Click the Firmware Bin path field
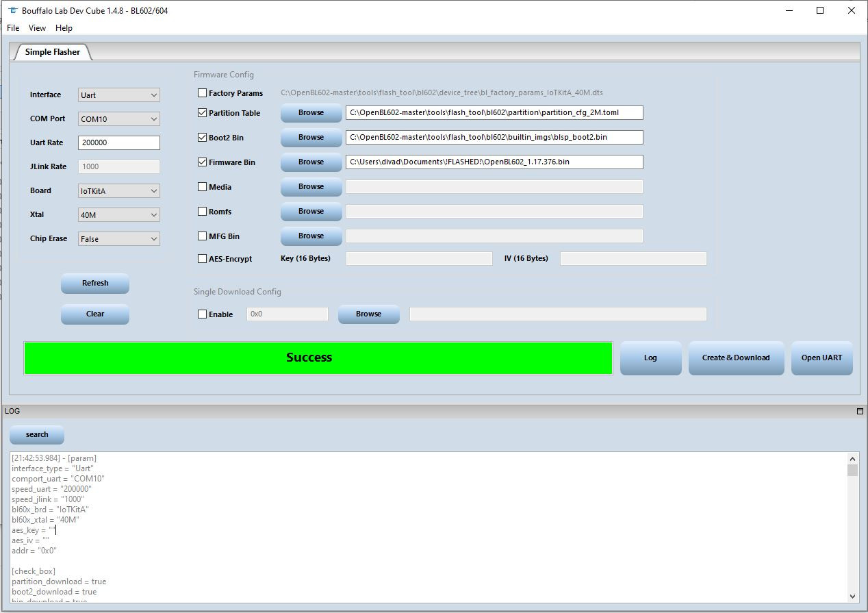 point(494,162)
